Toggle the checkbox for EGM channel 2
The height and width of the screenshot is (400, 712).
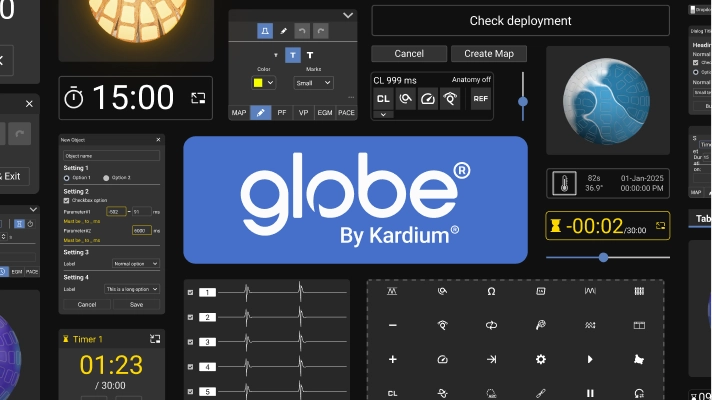coord(190,317)
